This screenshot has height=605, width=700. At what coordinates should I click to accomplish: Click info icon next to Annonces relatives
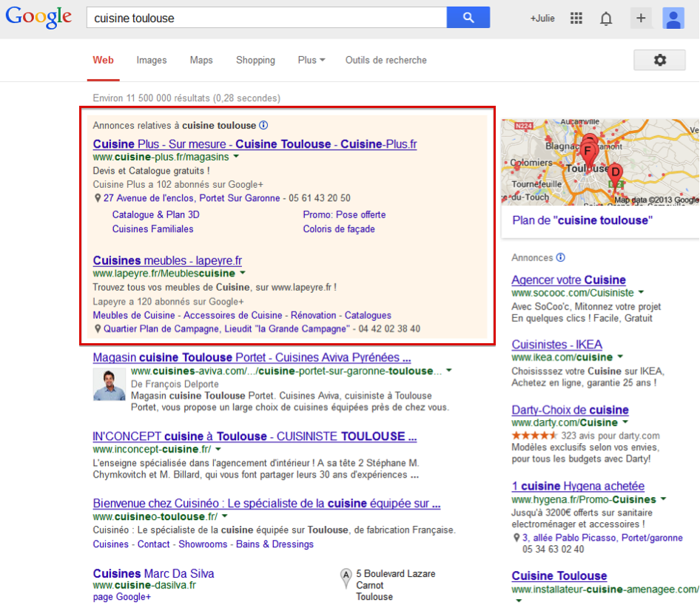pos(264,125)
